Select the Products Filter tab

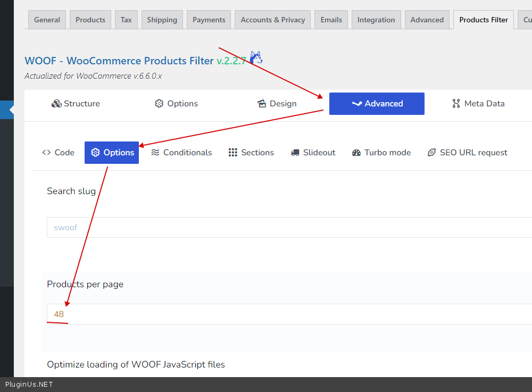(x=483, y=20)
